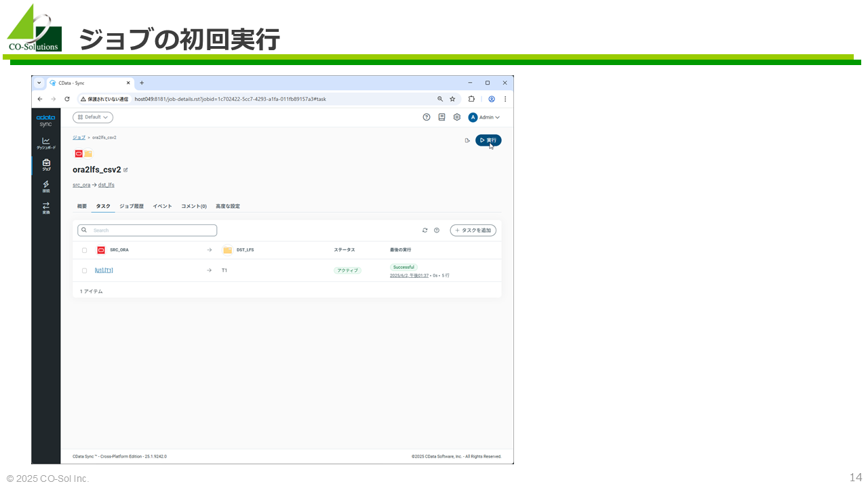Click the Search tasks field
The height and width of the screenshot is (488, 868).
click(147, 230)
